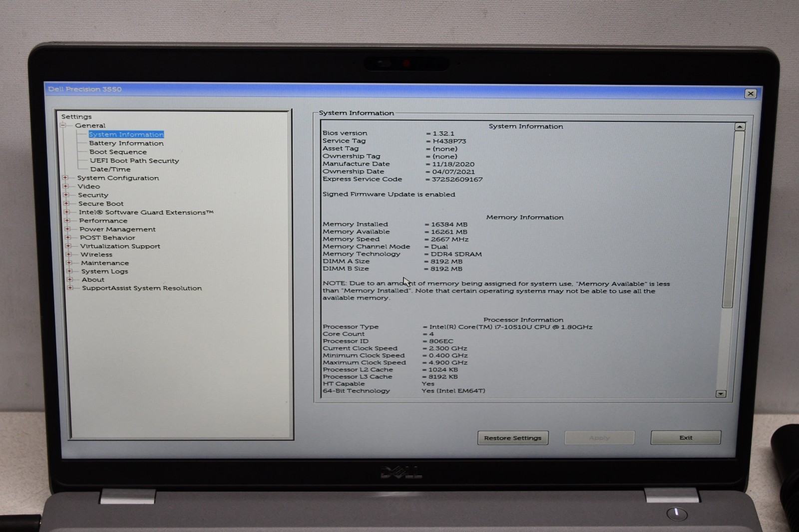Expand the Security settings node
Viewport: 799px width, 532px height.
[66, 195]
